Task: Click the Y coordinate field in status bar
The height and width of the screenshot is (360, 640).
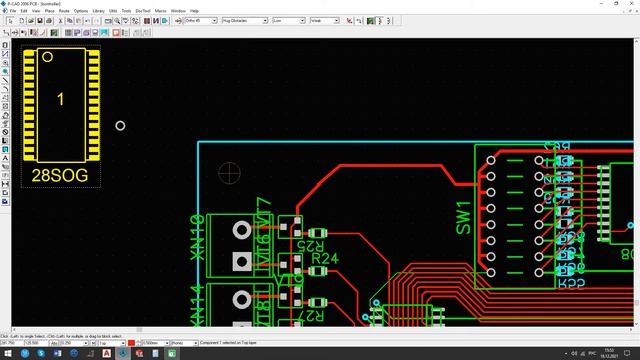Action: click(36, 343)
